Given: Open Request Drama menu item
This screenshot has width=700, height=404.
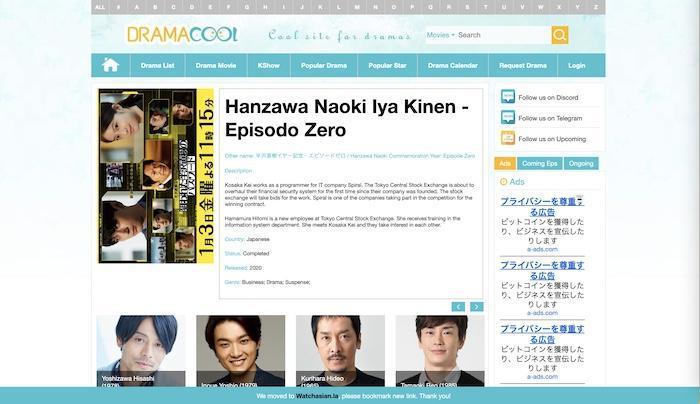Looking at the screenshot, I should click(x=523, y=65).
